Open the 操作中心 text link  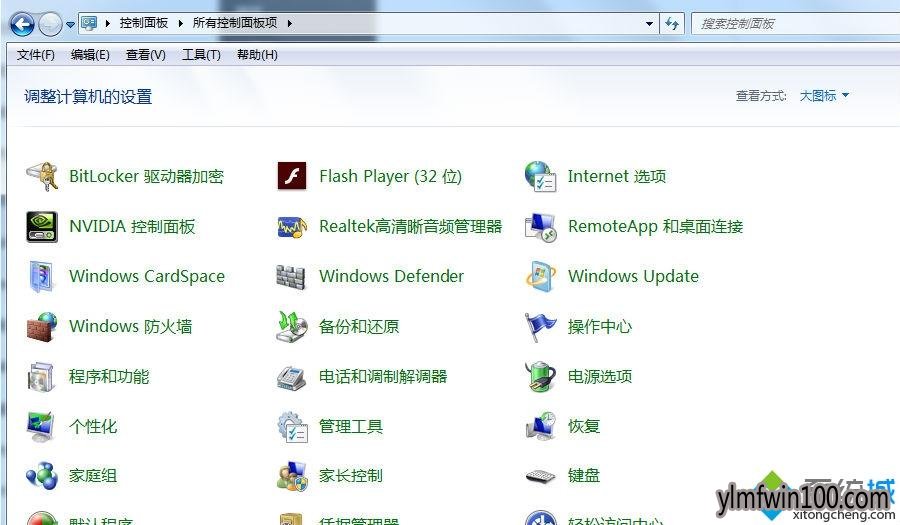600,326
